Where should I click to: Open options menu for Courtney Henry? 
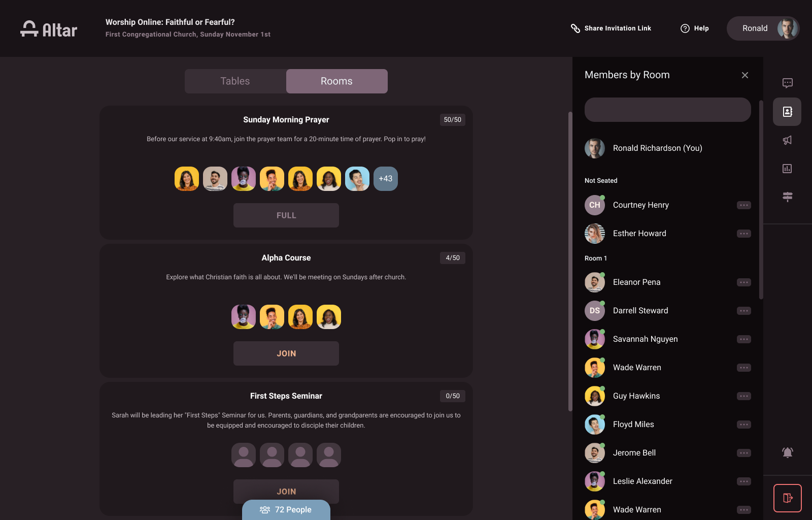click(744, 205)
